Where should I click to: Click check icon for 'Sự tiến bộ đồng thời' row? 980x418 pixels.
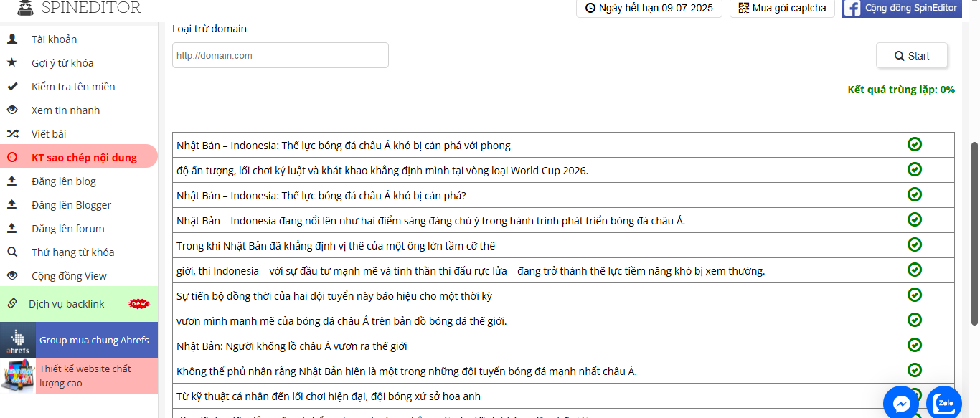[915, 295]
